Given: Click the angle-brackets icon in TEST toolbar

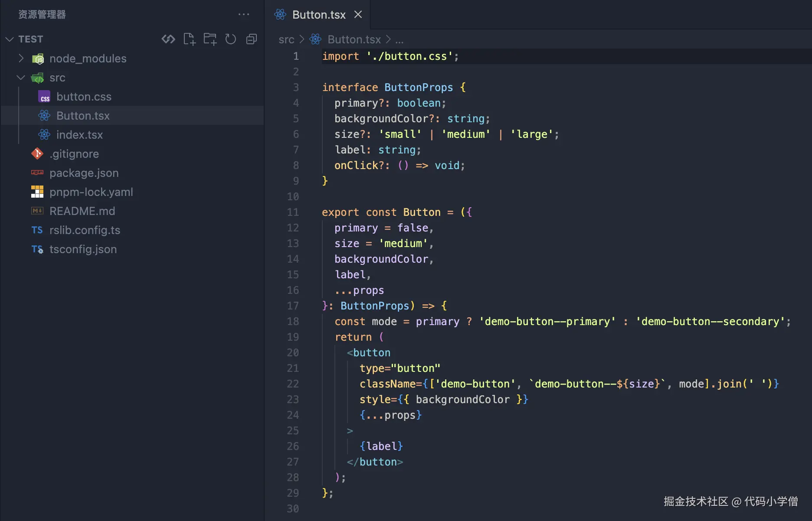Looking at the screenshot, I should 168,39.
